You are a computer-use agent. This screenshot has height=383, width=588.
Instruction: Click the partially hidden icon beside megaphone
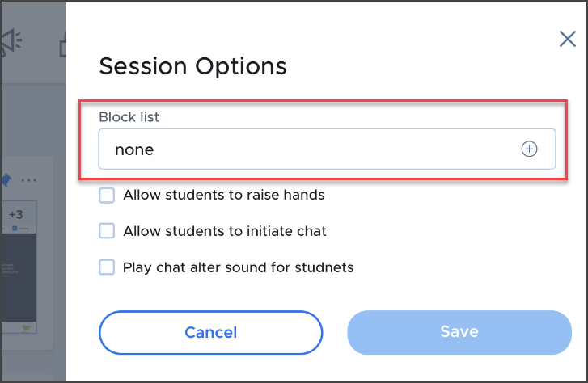point(63,44)
